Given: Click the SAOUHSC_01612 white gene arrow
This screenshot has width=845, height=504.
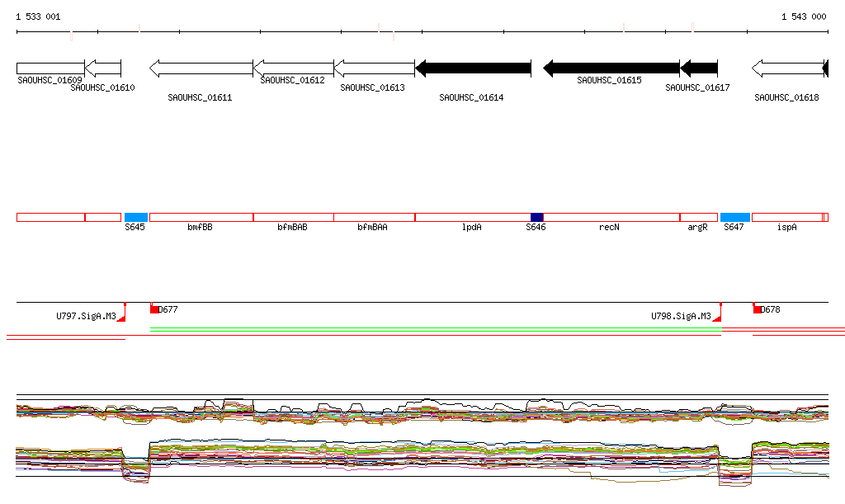Looking at the screenshot, I should [x=293, y=68].
